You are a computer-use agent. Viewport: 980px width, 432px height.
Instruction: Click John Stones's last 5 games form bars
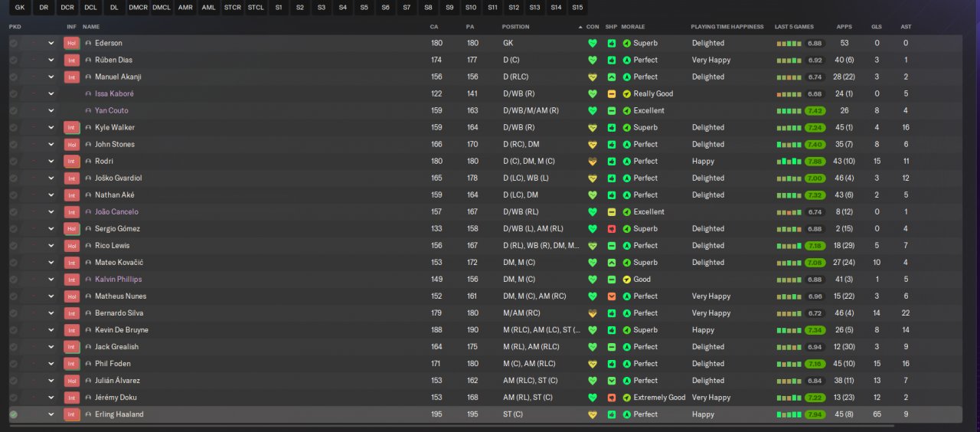click(x=789, y=144)
